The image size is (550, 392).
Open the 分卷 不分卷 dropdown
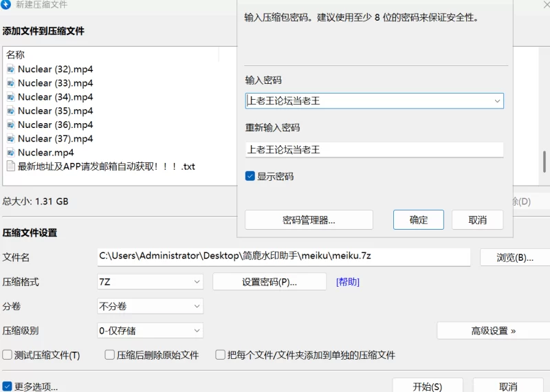(150, 306)
